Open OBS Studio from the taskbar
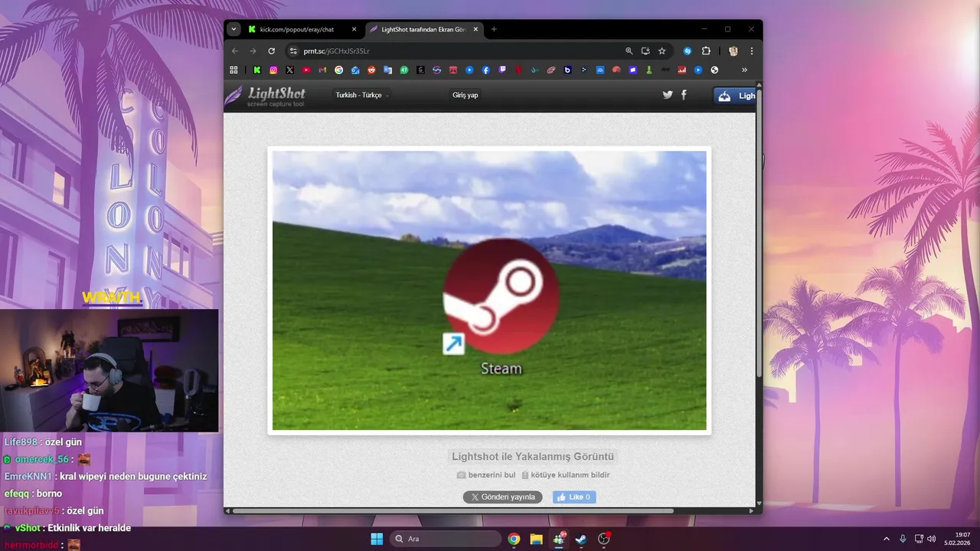 (x=603, y=539)
